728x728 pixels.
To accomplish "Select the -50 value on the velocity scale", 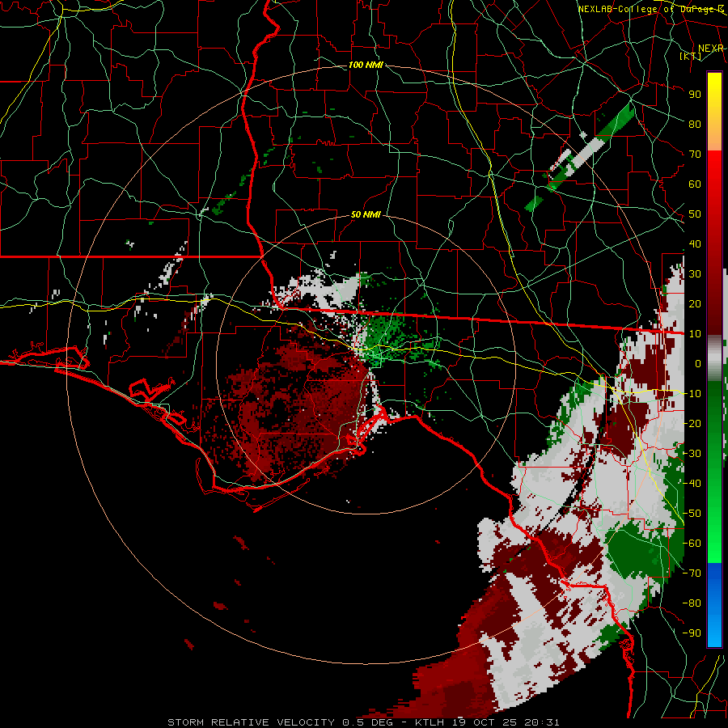I will click(x=692, y=514).
